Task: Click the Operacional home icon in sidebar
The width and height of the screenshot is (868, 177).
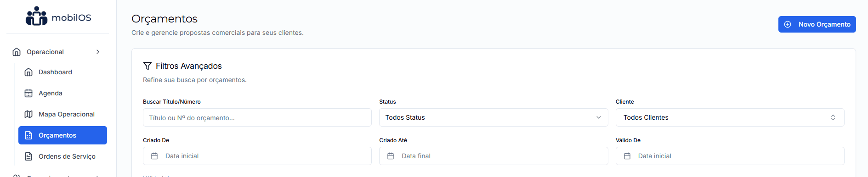Action: pos(17,52)
